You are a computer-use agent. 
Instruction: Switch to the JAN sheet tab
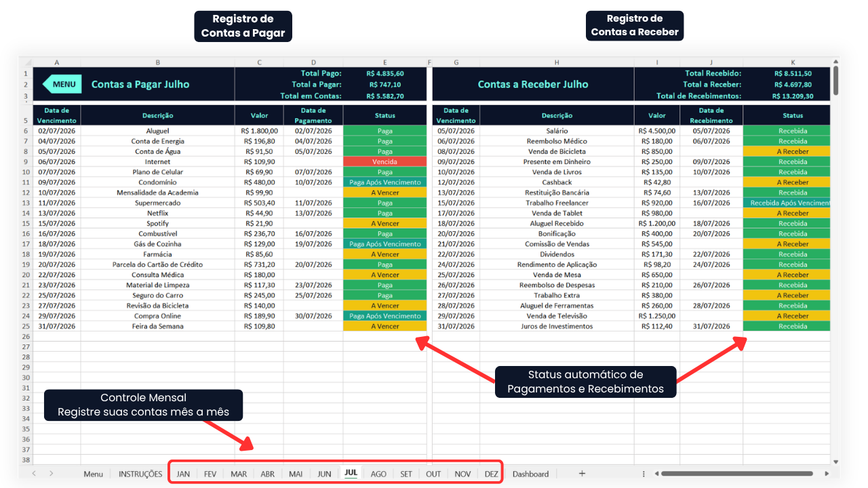(x=183, y=474)
